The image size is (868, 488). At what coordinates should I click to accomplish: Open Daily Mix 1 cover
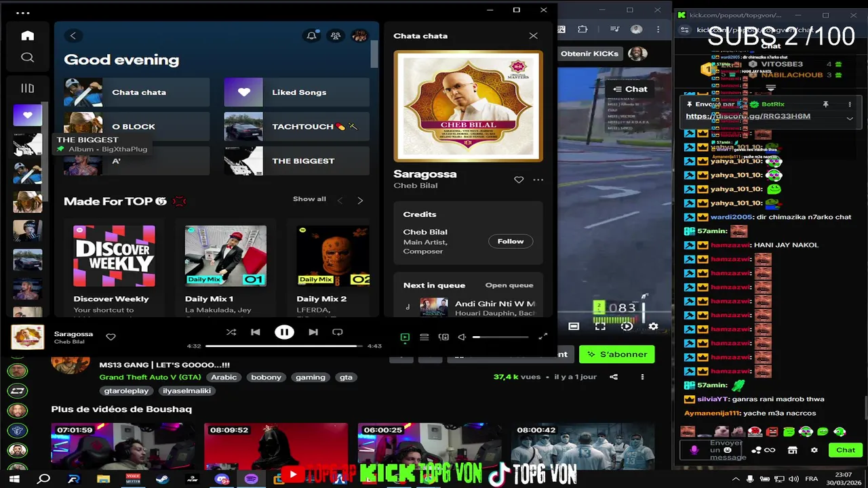click(226, 256)
